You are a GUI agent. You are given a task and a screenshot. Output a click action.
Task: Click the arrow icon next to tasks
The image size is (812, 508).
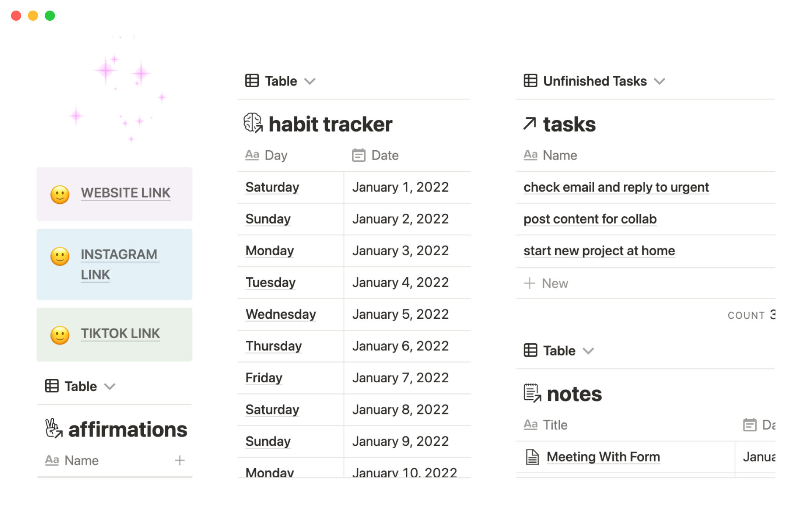[x=529, y=124]
